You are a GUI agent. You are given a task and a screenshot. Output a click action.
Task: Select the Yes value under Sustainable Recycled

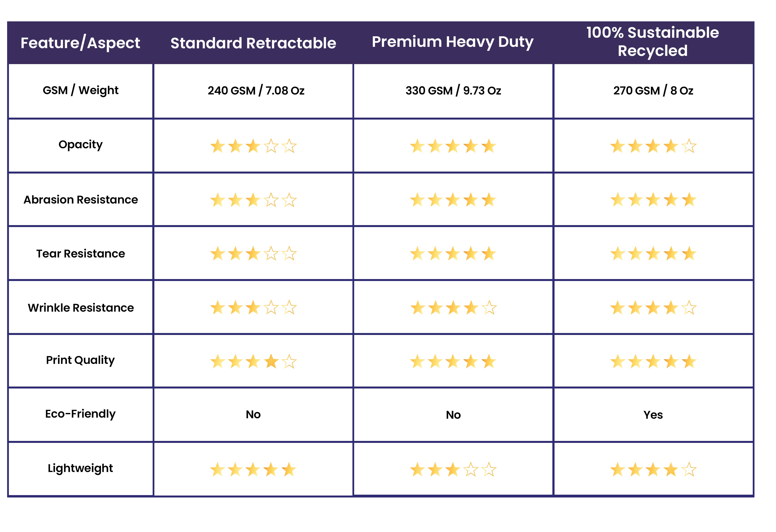pos(653,415)
